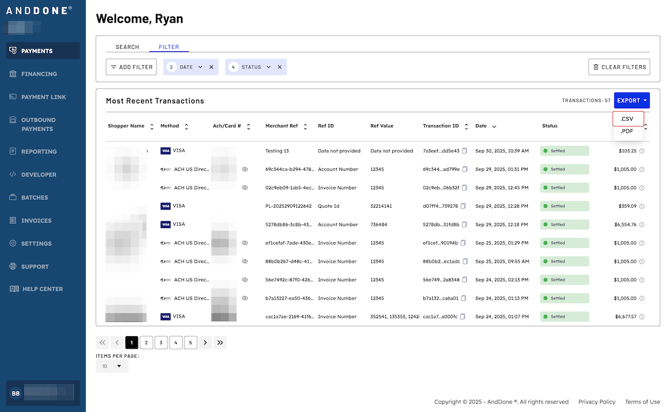Click the Add Filter button
670x412 pixels.
tap(131, 67)
